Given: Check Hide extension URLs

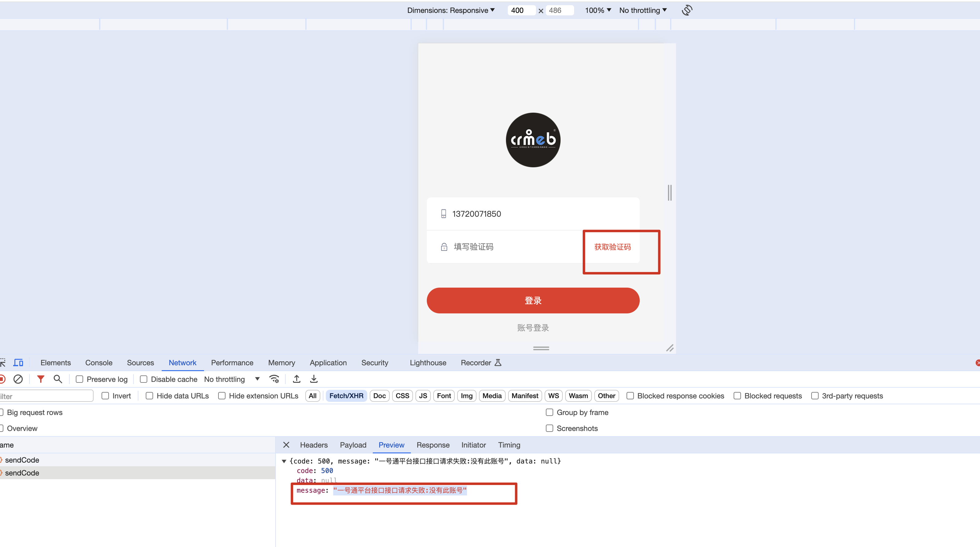Looking at the screenshot, I should [x=222, y=396].
